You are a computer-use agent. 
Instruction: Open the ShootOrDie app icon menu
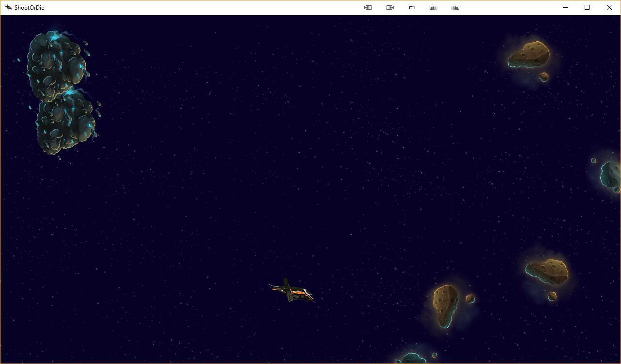point(8,7)
